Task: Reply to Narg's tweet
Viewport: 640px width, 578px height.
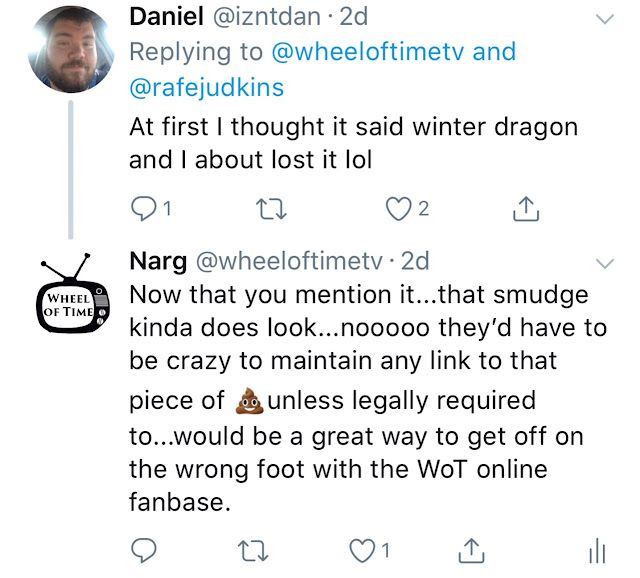Action: [x=145, y=550]
